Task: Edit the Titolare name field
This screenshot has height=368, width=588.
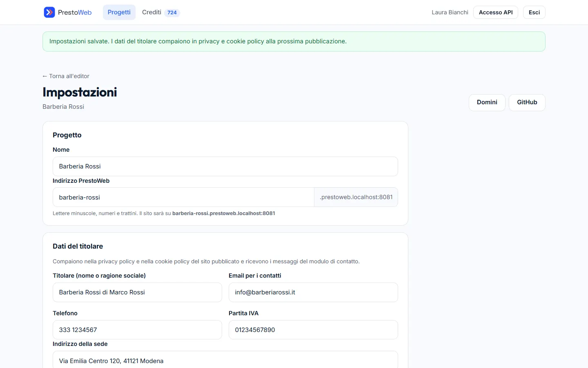Action: 137,292
